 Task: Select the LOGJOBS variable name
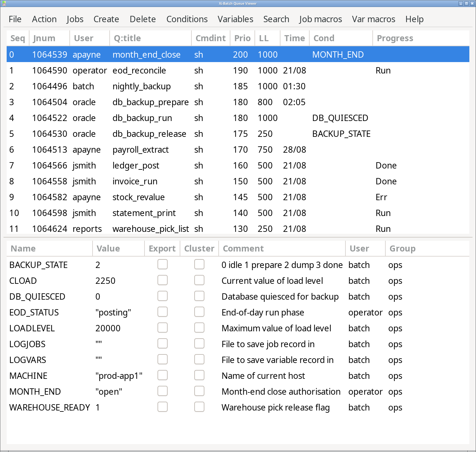27,344
